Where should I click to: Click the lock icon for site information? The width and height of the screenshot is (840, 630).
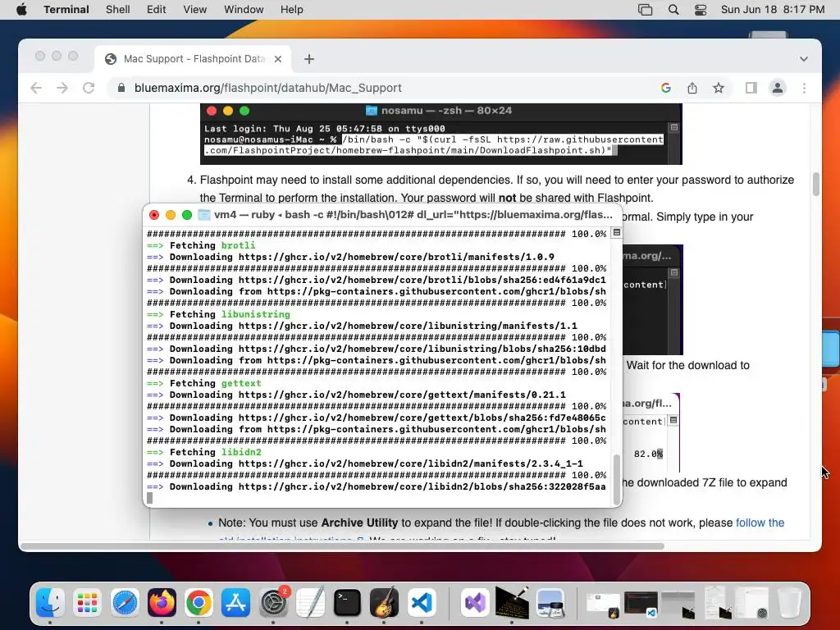tap(121, 88)
